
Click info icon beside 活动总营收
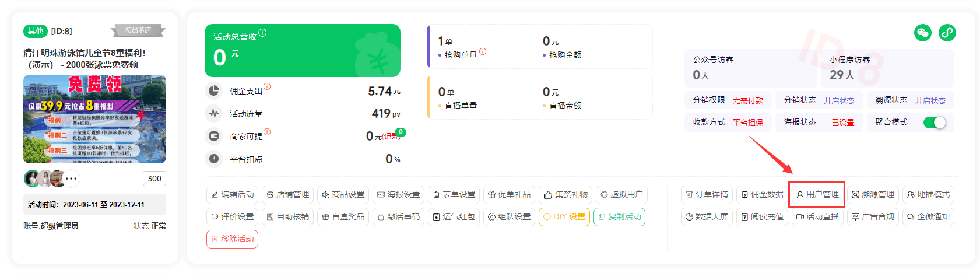point(262,33)
